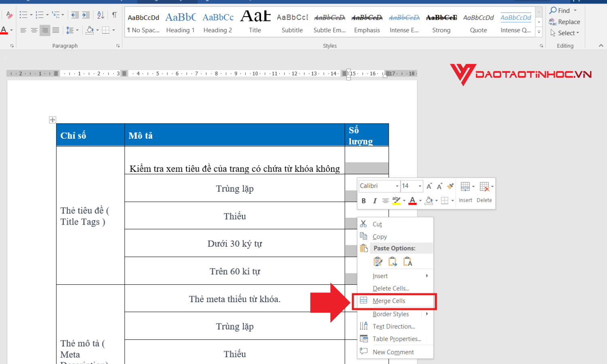Open the Select dropdown in Editing
The height and width of the screenshot is (364, 607).
[565, 33]
